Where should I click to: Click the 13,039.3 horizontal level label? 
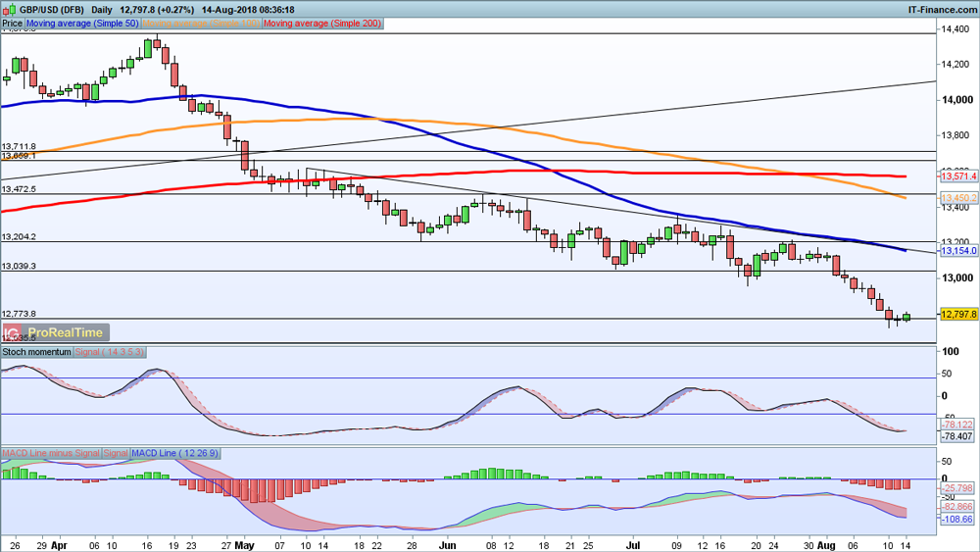(x=19, y=266)
